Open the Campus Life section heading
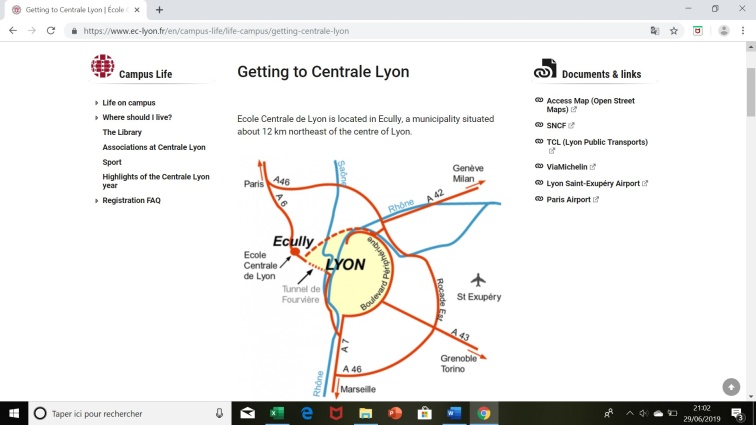Screen dimensions: 756x425 tap(146, 74)
